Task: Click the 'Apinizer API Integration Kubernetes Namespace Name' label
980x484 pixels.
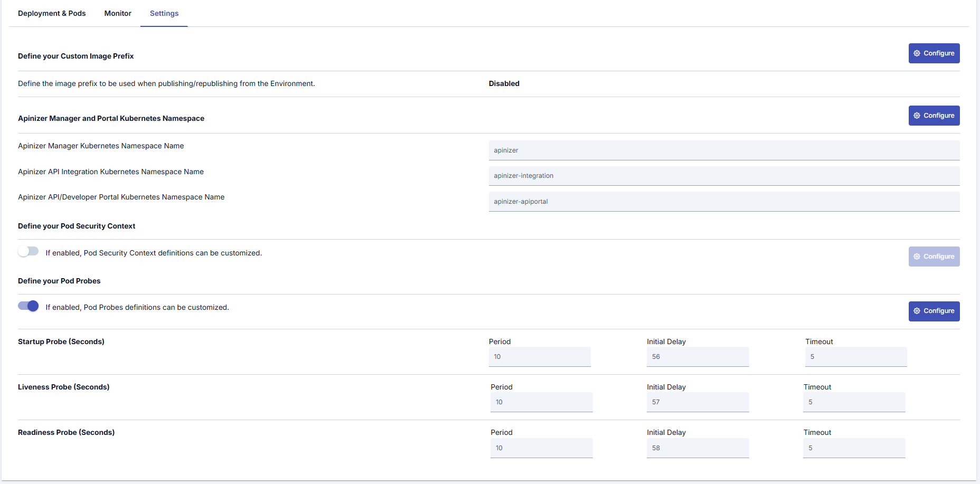Action: 111,172
